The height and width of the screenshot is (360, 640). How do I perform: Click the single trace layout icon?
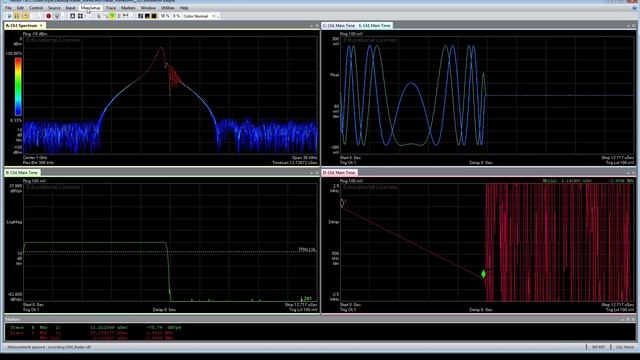[72, 16]
